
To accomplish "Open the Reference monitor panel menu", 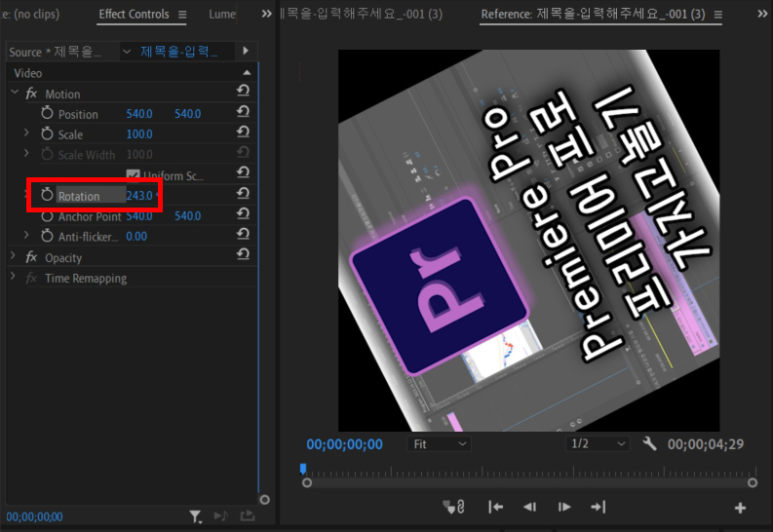I will click(718, 15).
